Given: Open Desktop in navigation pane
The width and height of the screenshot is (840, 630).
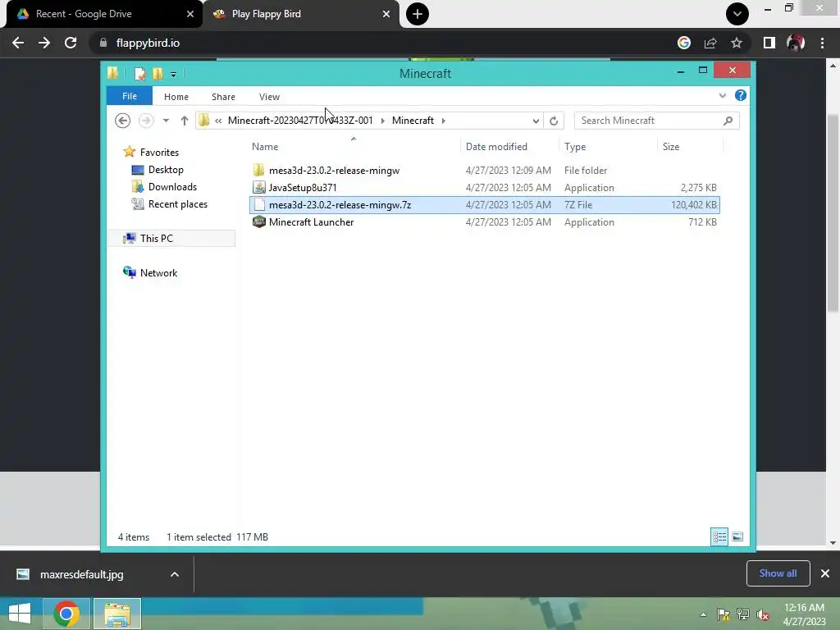Looking at the screenshot, I should click(x=166, y=170).
